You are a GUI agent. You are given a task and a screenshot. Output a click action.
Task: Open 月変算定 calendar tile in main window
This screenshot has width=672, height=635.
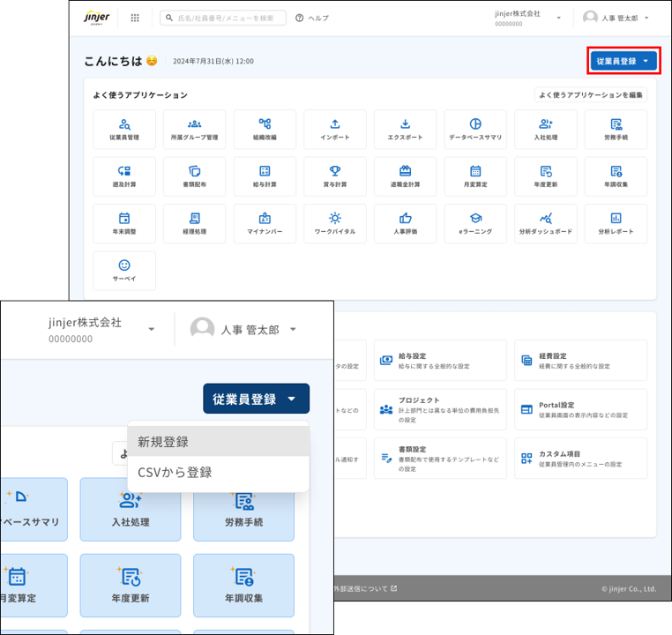click(475, 176)
